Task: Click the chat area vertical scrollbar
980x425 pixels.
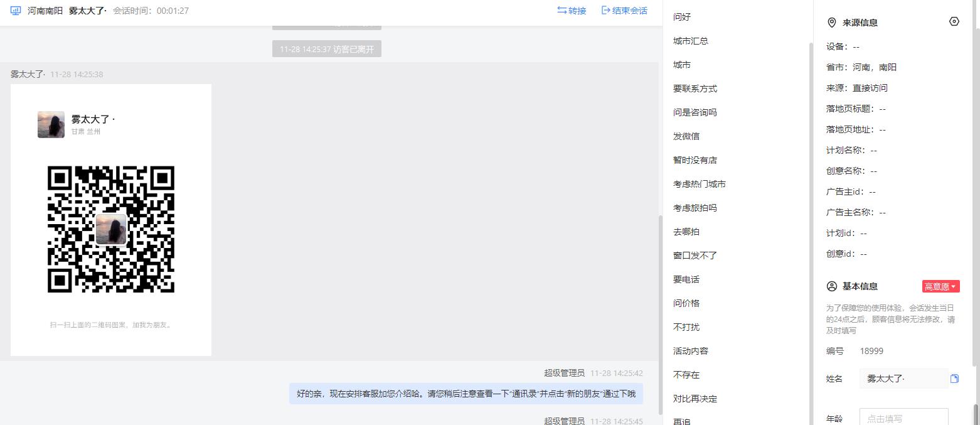Action: pos(660,314)
